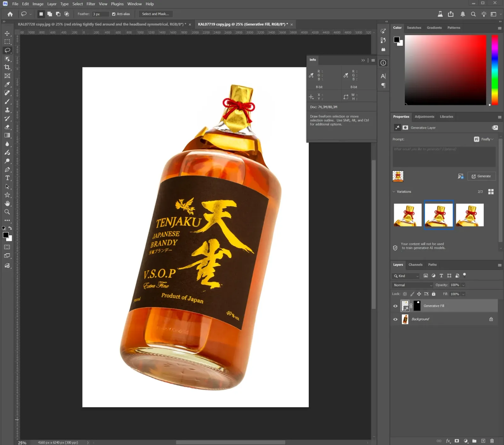The height and width of the screenshot is (445, 504).
Task: Open the Filter menu
Action: (91, 4)
